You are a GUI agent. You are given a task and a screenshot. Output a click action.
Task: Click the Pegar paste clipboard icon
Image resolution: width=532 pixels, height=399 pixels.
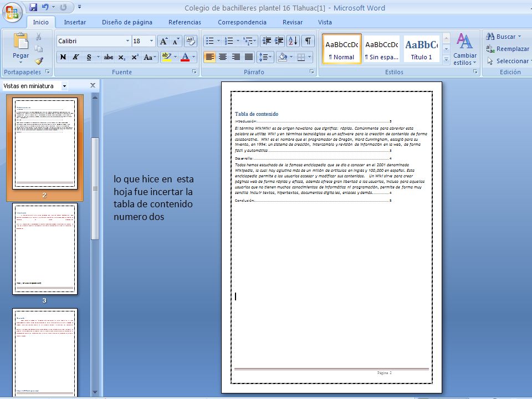coord(21,41)
